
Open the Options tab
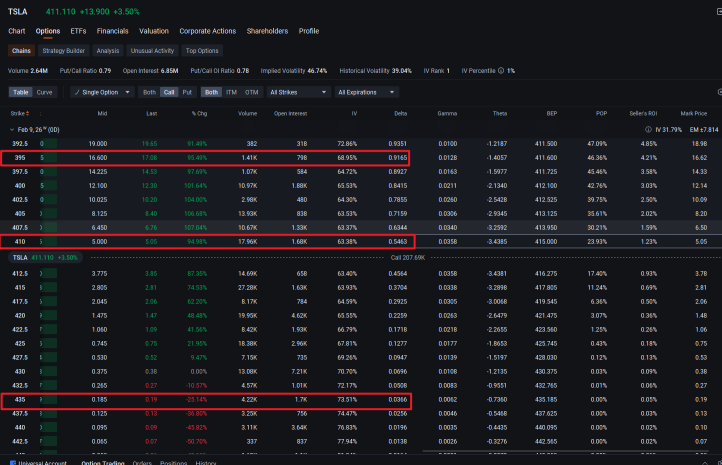(48, 31)
